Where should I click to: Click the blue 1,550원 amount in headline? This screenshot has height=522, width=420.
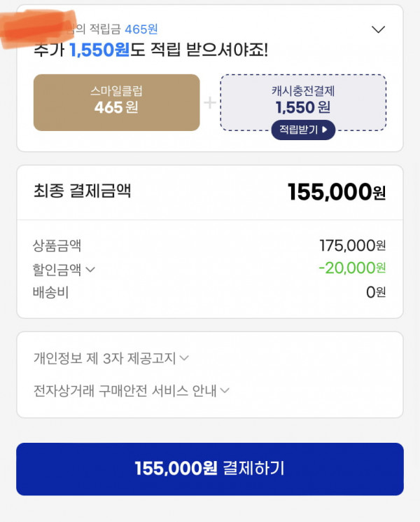point(99,50)
